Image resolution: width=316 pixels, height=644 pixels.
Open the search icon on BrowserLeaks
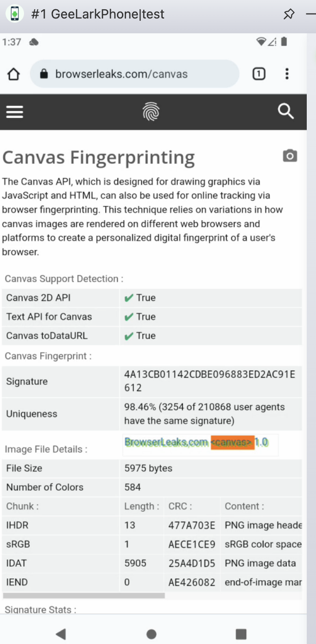point(286,111)
